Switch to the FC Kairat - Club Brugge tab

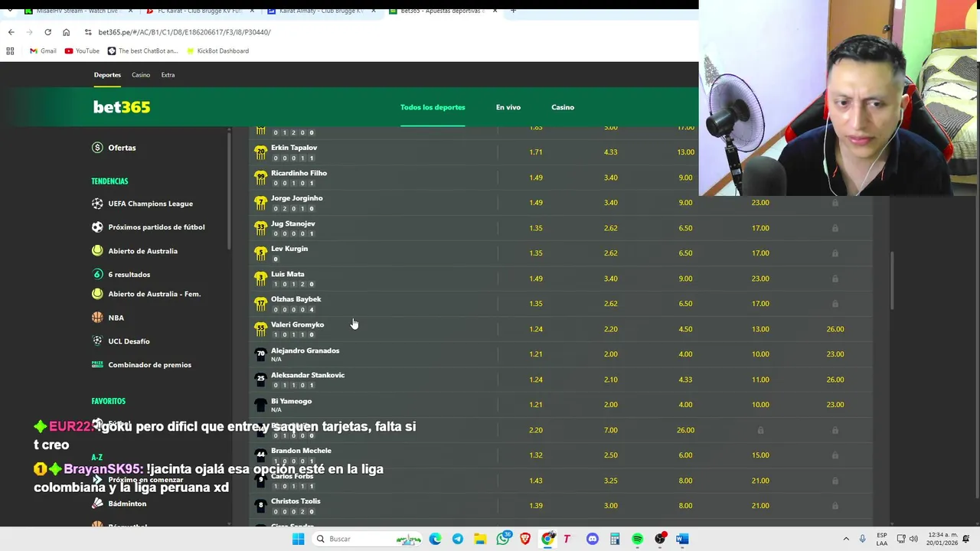201,11
